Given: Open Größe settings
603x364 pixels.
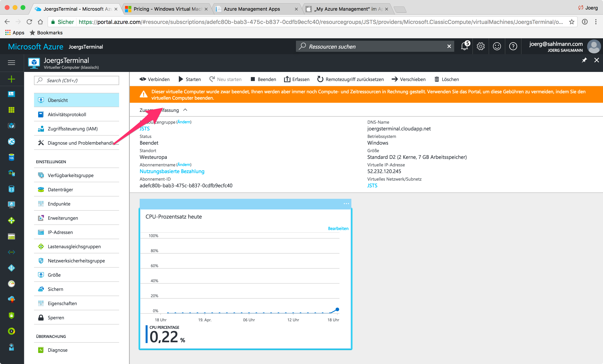Looking at the screenshot, I should pos(76,275).
